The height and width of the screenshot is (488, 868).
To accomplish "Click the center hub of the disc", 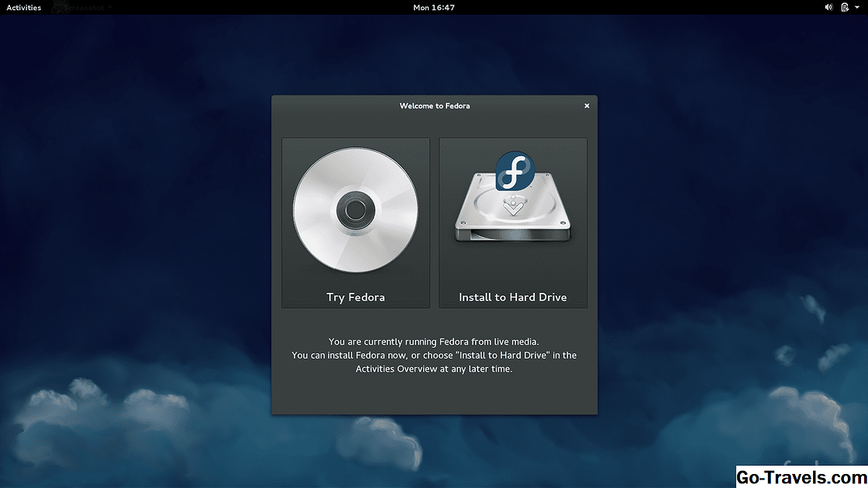I will click(356, 210).
